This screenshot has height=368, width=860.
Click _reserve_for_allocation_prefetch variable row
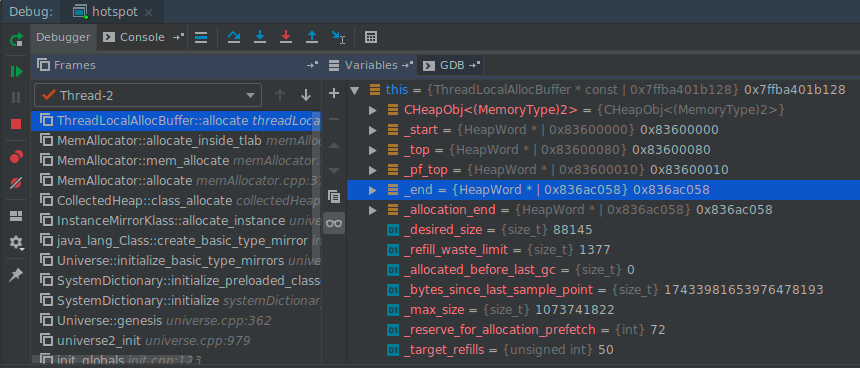[603, 330]
